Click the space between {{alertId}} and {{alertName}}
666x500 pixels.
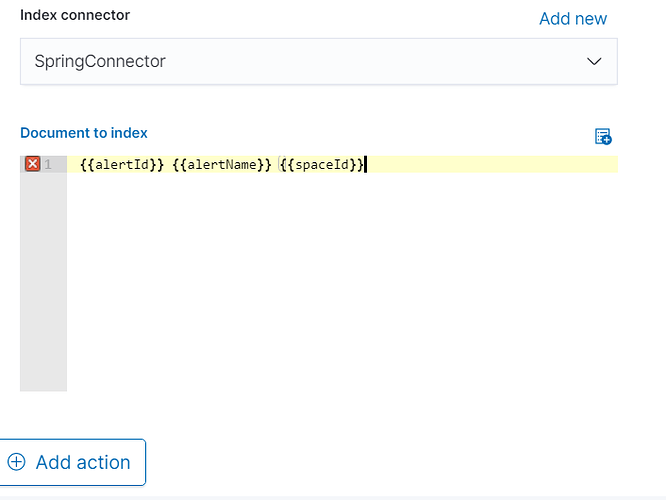click(x=168, y=164)
